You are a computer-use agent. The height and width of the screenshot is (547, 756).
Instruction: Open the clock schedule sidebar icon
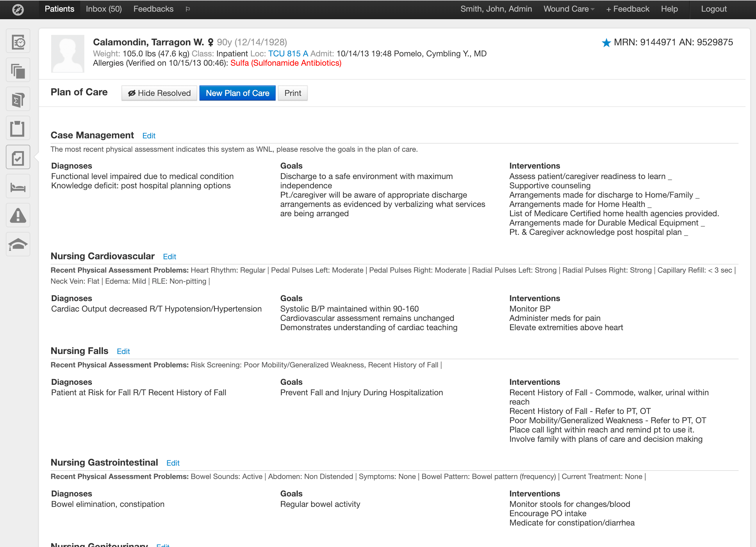[x=18, y=42]
